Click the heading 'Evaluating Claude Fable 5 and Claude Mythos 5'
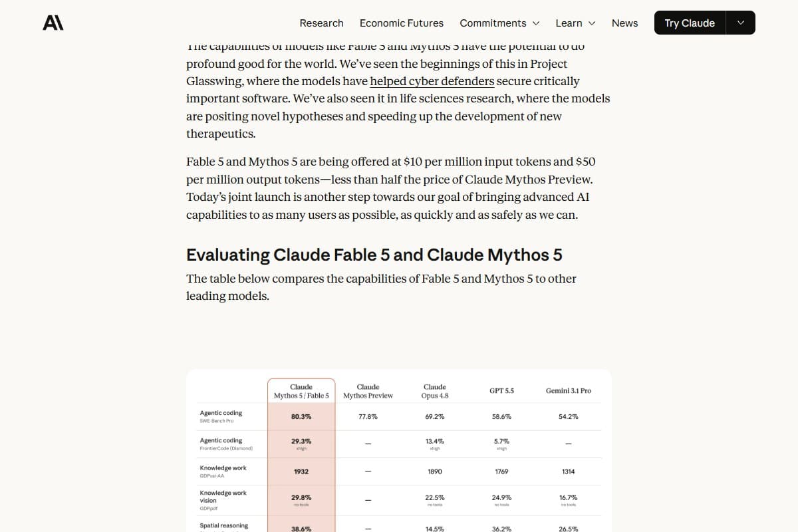 pos(374,255)
